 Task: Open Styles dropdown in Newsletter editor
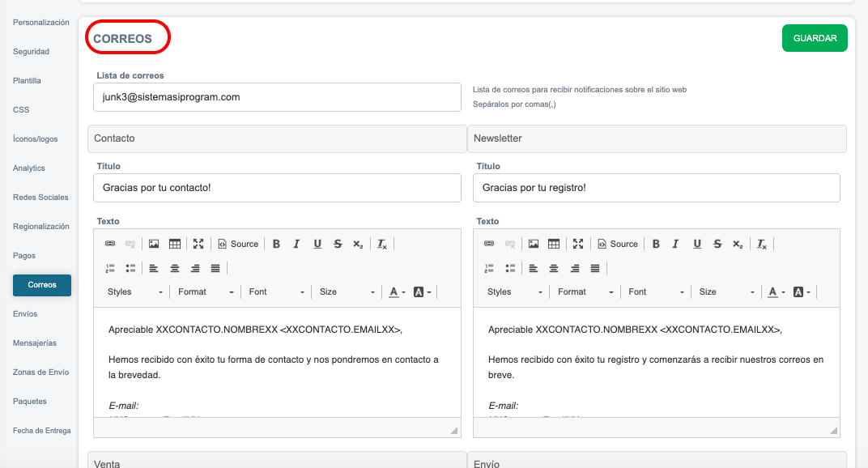point(514,291)
